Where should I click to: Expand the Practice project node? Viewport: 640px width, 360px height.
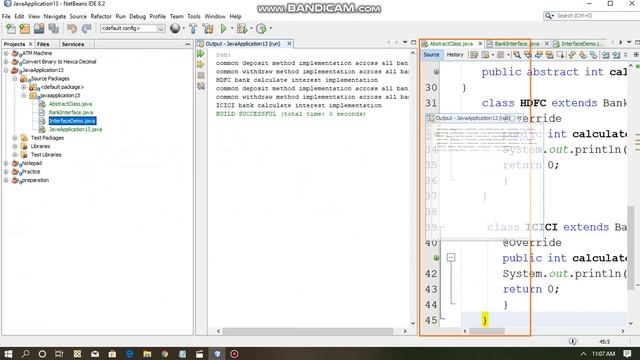(6, 171)
